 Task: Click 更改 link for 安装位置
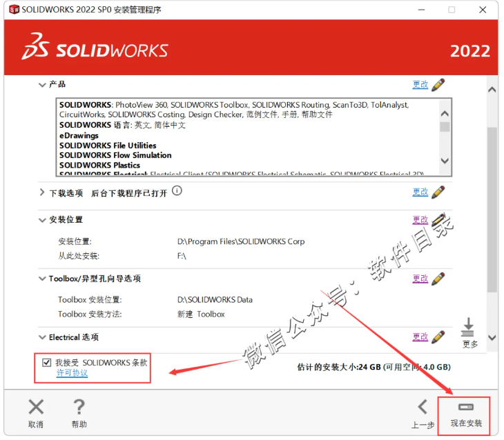(420, 220)
